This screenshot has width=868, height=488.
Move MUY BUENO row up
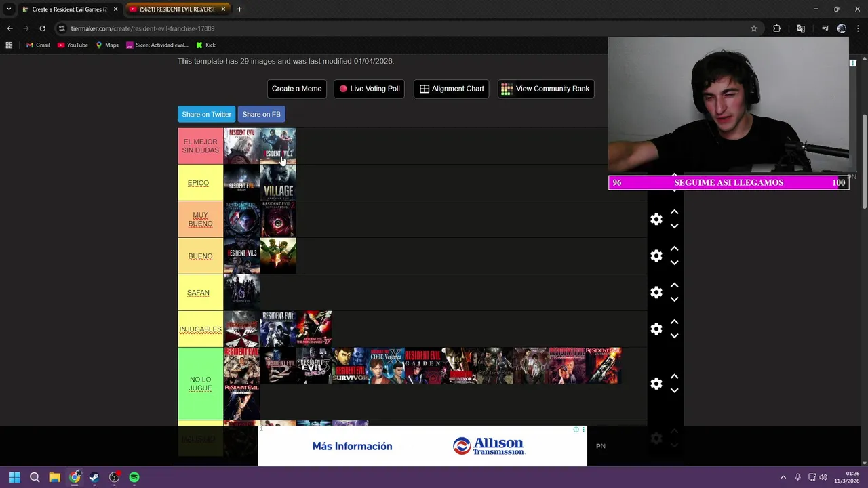[674, 212]
